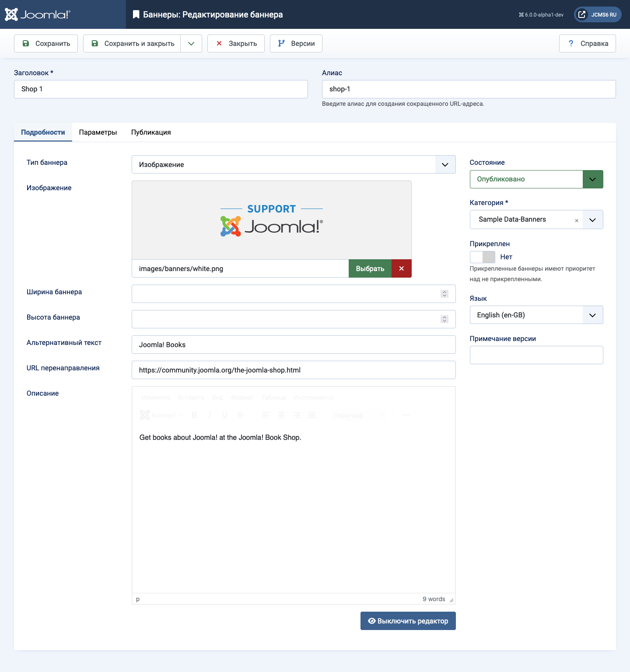The height and width of the screenshot is (672, 630).
Task: Open the editor Формат menu
Action: pos(242,397)
